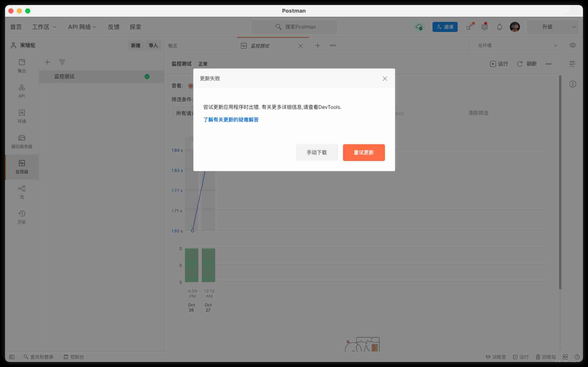This screenshot has width=588, height=367.
Task: Expand the API 网络 dropdown menu
Action: 82,27
